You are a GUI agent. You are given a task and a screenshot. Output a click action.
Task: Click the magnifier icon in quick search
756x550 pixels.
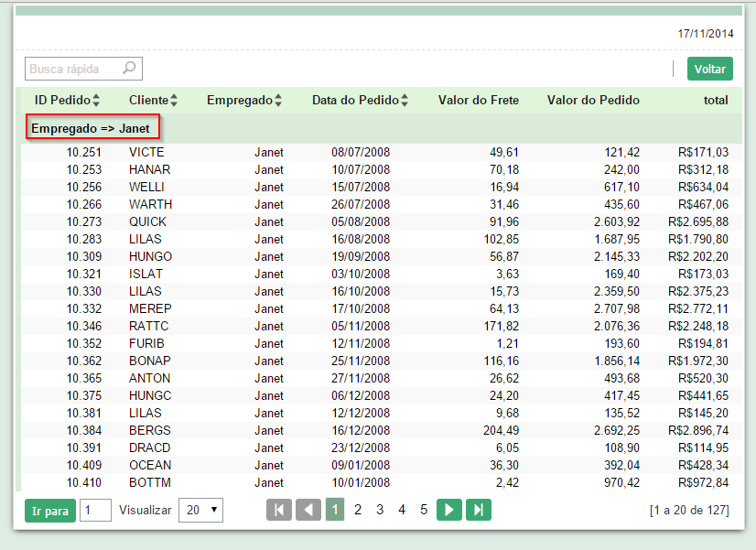point(129,69)
